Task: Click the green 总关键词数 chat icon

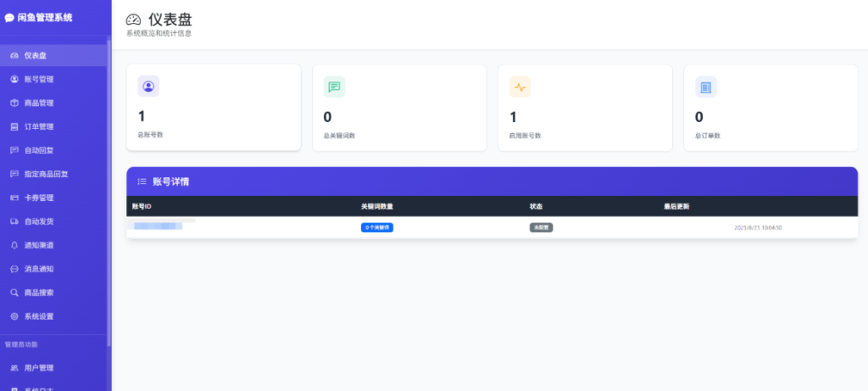Action: coord(334,87)
